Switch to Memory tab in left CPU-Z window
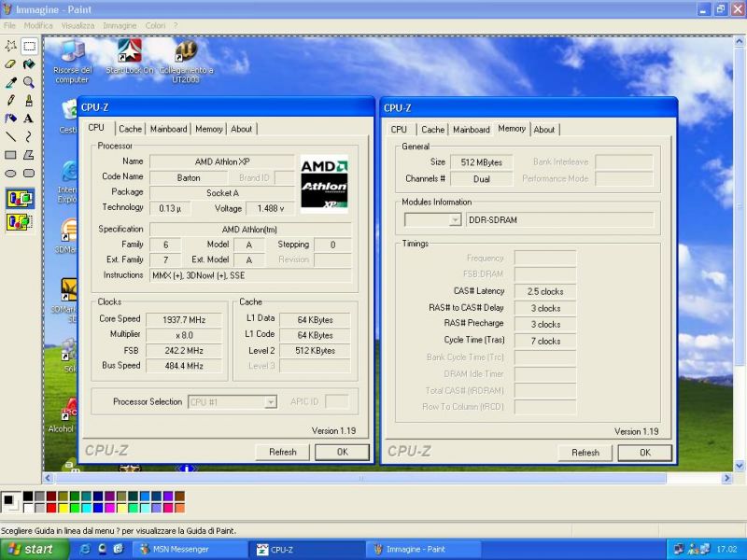Screen dimensions: 747x560 (208, 129)
